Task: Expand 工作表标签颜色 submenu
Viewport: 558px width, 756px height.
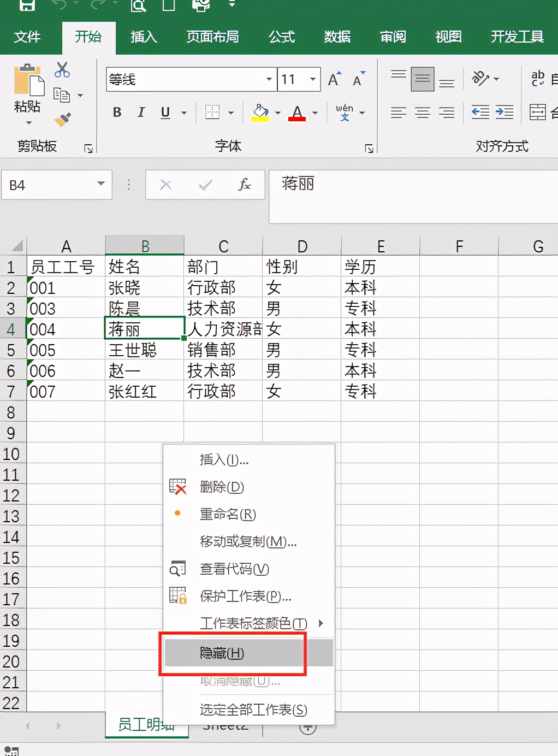Action: coord(249,623)
